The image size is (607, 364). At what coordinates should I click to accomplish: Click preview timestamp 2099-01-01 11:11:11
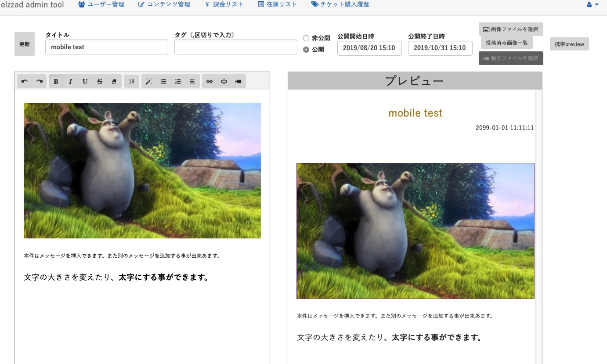[x=505, y=128]
